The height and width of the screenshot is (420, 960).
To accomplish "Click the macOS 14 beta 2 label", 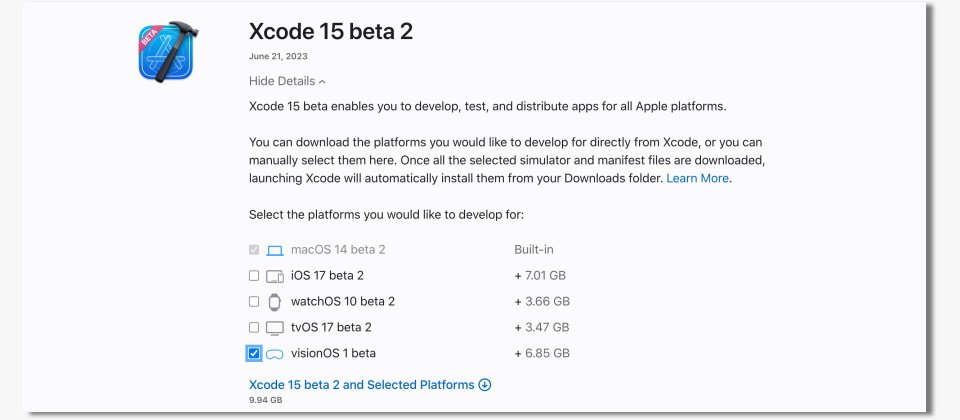I will (338, 250).
